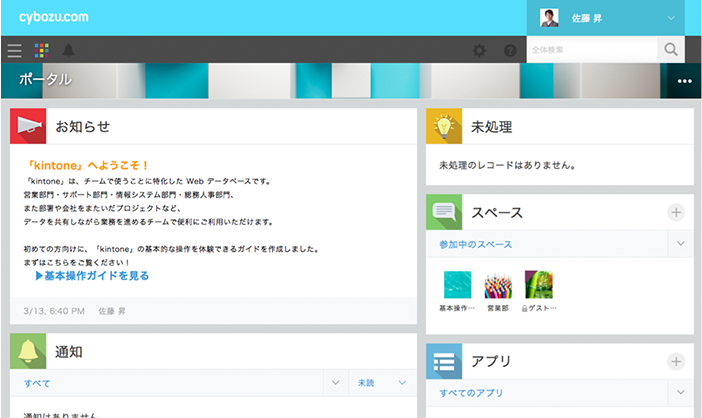Viewport: 702px width, 418px height.
Task: Expand the すべて notification filter dropdown
Action: pos(334,383)
